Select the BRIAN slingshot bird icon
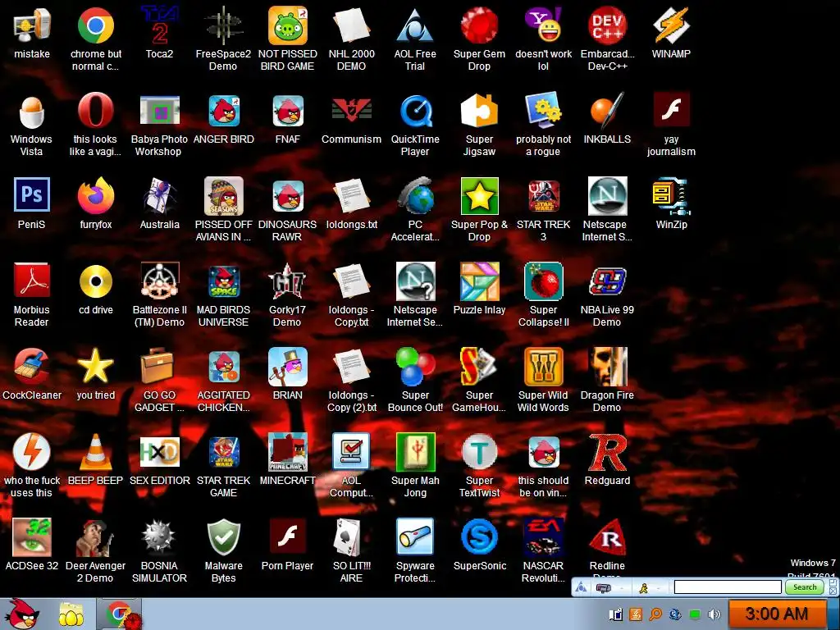 (x=288, y=367)
